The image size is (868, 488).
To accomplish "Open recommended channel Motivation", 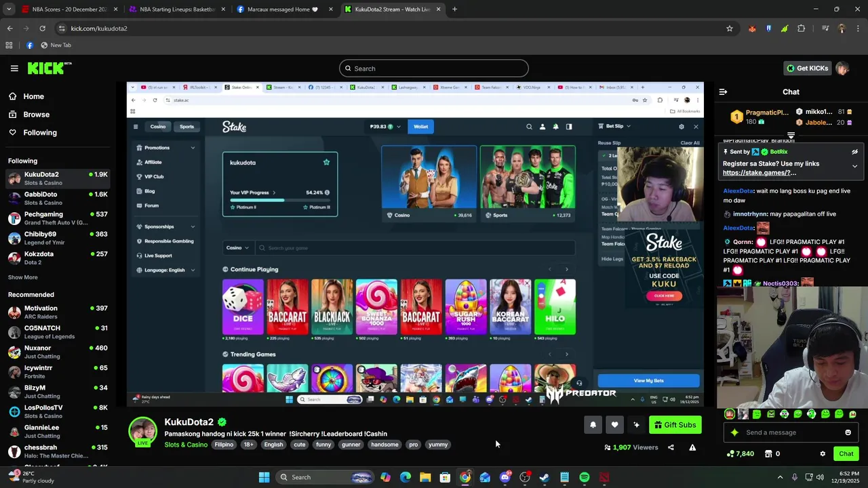I will [x=58, y=312].
